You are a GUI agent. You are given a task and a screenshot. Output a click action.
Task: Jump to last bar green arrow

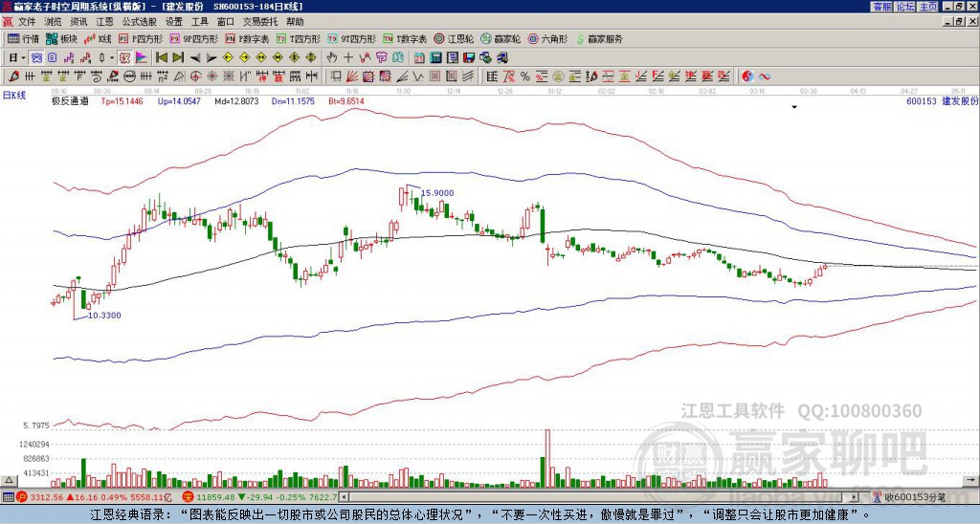point(178,58)
